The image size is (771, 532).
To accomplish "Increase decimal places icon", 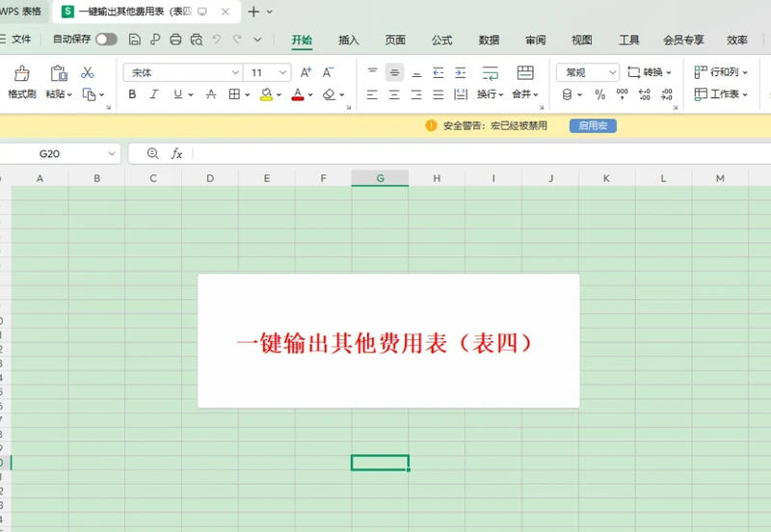I will [645, 94].
